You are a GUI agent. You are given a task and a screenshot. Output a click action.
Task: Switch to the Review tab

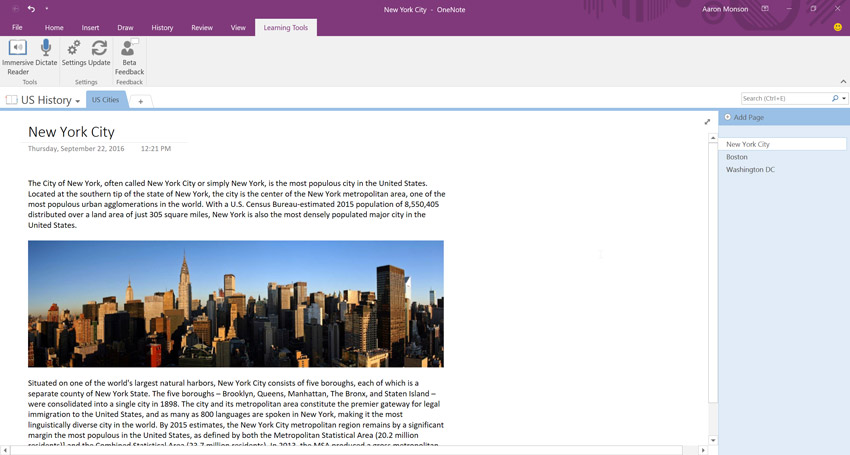pyautogui.click(x=202, y=27)
